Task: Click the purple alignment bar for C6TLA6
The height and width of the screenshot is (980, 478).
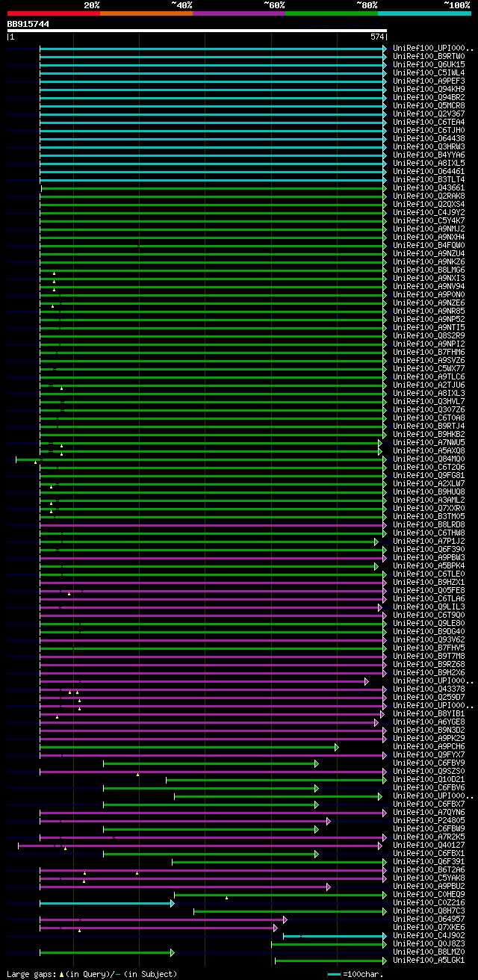Action: click(213, 598)
